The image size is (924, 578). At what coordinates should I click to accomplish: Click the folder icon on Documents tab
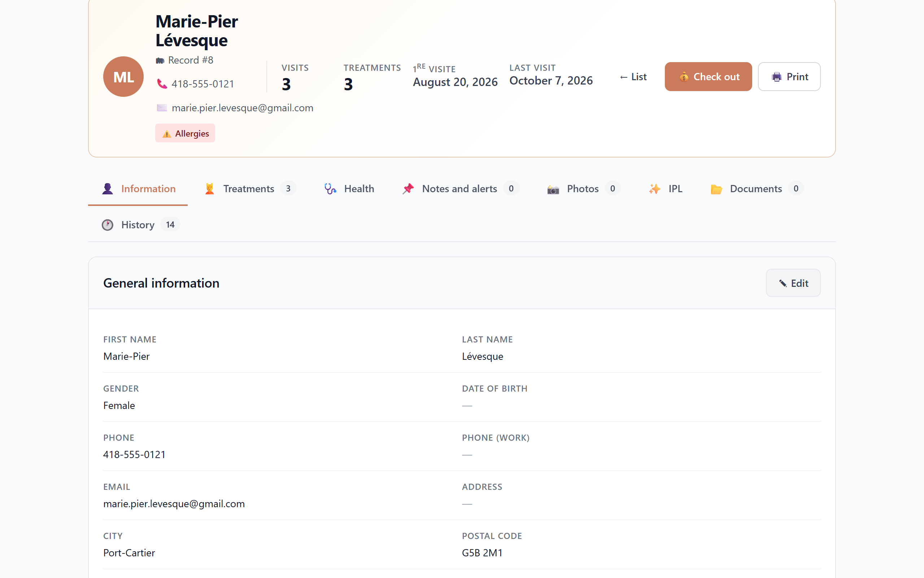tap(716, 189)
